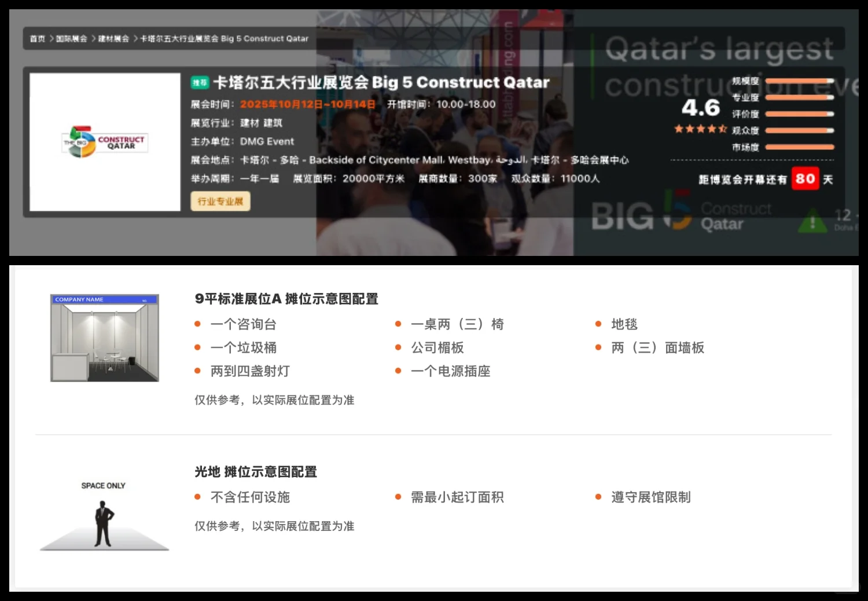
Task: Click exhibitor count 300家
Action: pyautogui.click(x=483, y=178)
